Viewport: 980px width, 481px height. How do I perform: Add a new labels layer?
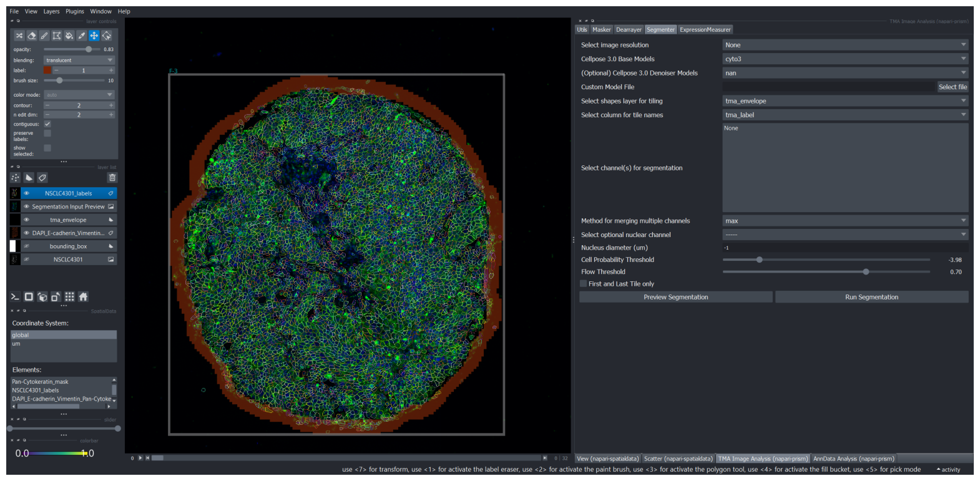click(x=42, y=178)
